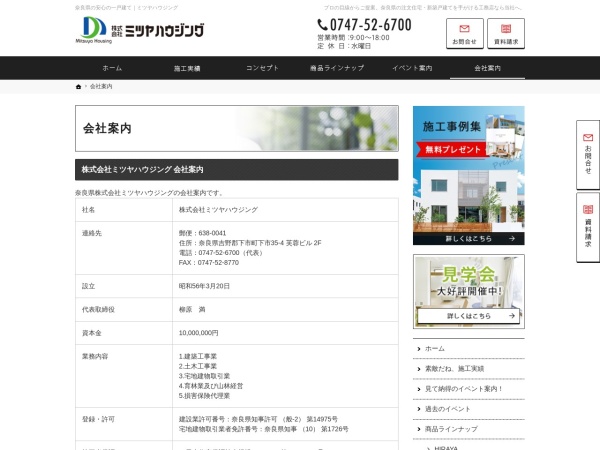Open the 施工事例集 無料プレゼント banner

pos(469,175)
